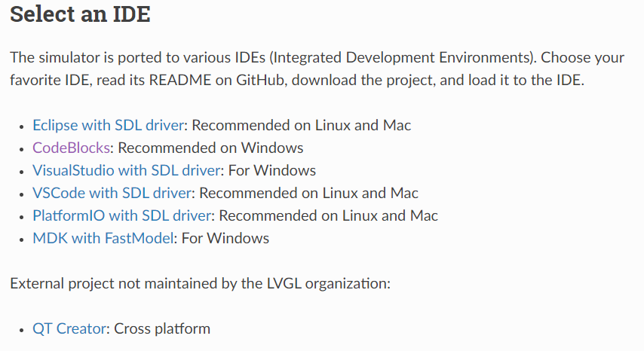Click the bullet point before QT Creator
This screenshot has width=644, height=351.
[x=22, y=329]
